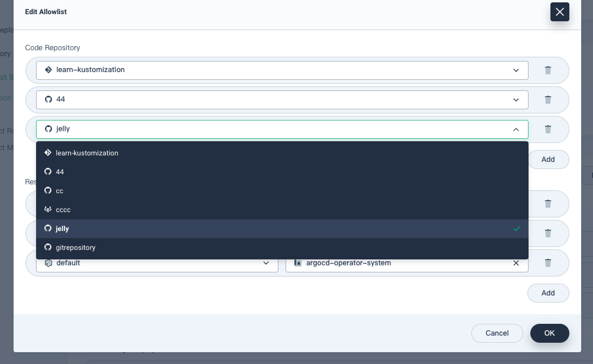Open the default namespace dropdown
This screenshot has width=593, height=364.
click(x=266, y=263)
